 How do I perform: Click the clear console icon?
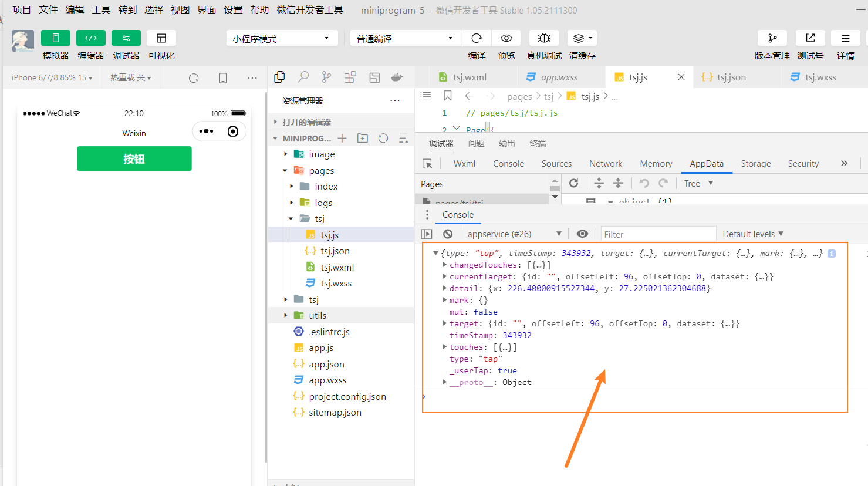click(448, 234)
